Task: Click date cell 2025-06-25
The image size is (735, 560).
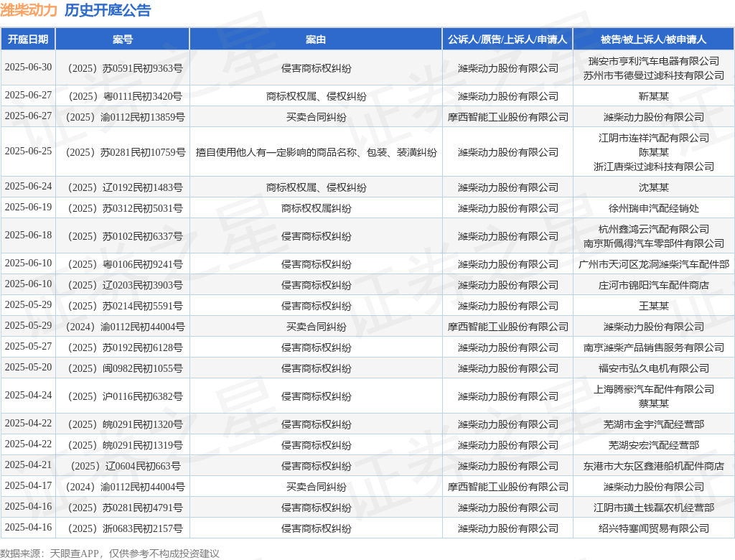Action: click(x=28, y=151)
